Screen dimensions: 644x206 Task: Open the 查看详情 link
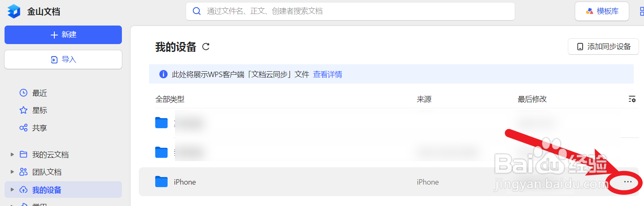[x=328, y=75]
